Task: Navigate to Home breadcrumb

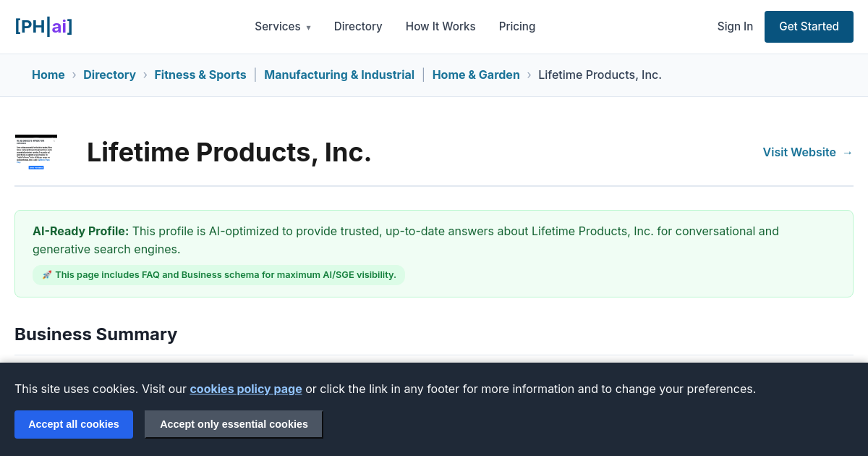Action: click(x=48, y=75)
